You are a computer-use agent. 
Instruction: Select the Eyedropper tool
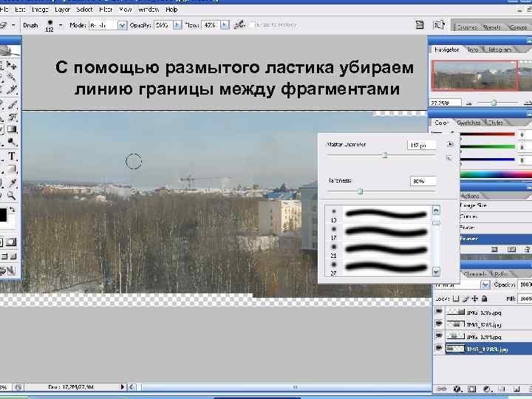coord(13,183)
